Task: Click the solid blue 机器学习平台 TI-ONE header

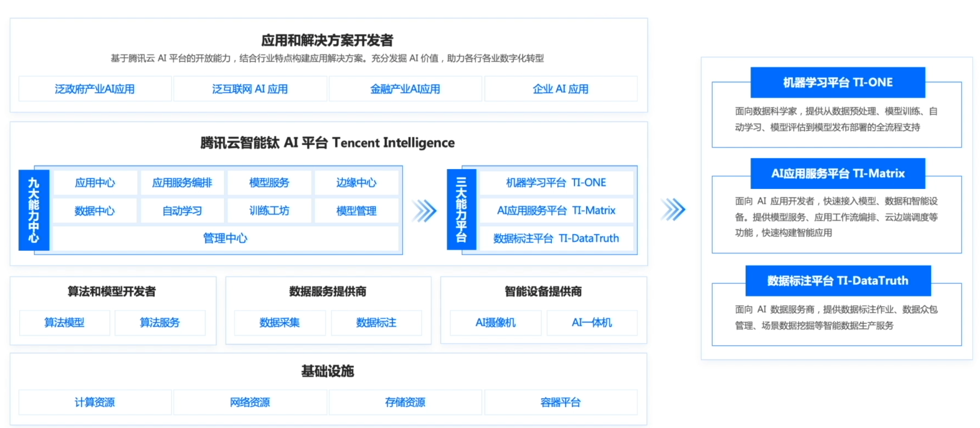Action: point(838,83)
